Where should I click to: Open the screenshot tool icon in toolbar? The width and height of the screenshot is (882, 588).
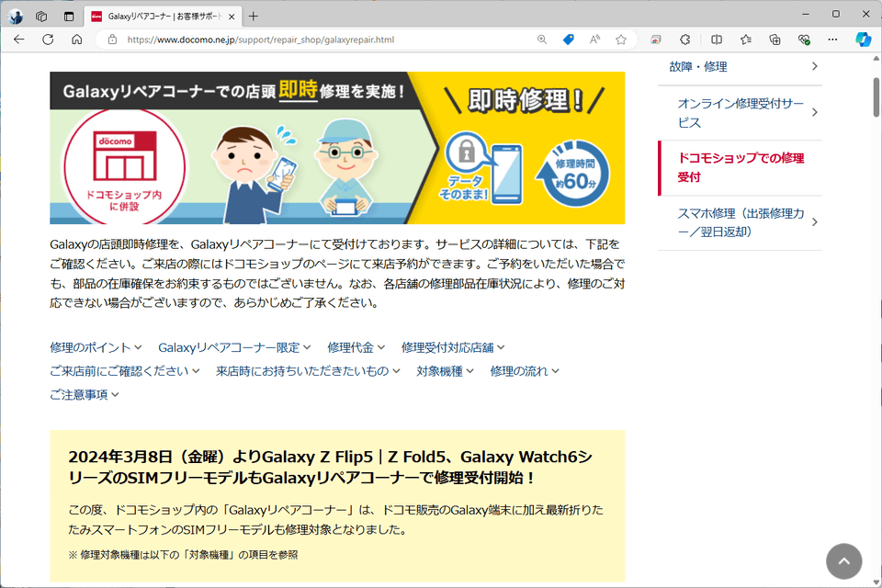[x=656, y=40]
